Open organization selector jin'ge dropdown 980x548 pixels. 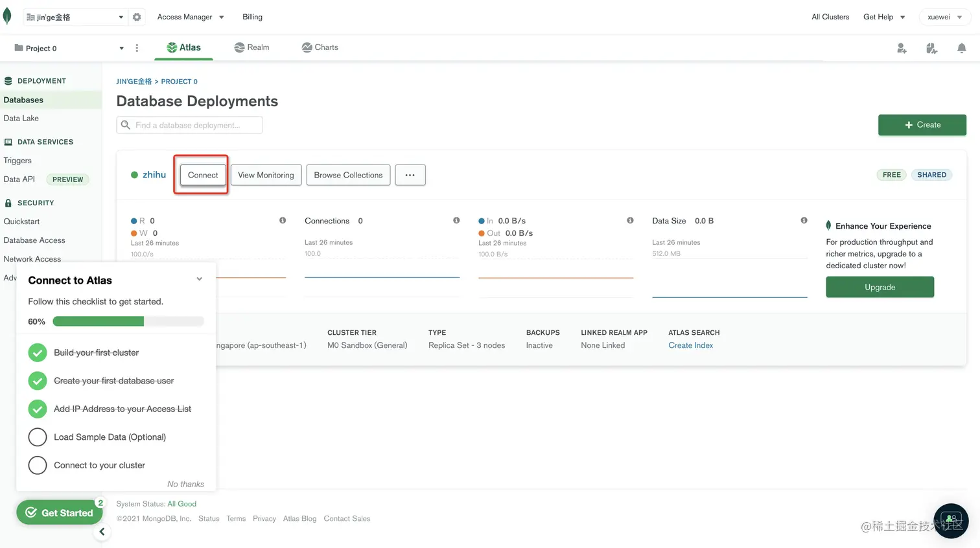click(x=75, y=17)
